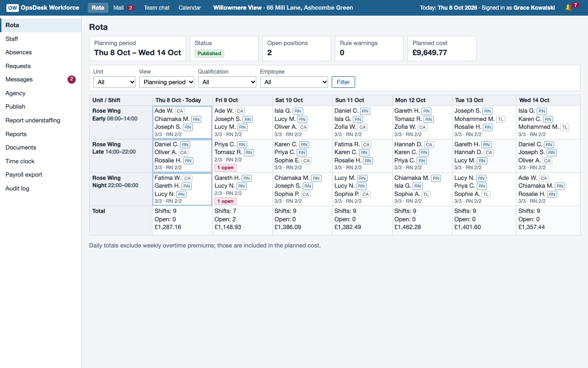
Task: Open the Publish page from sidebar
Action: (41, 107)
